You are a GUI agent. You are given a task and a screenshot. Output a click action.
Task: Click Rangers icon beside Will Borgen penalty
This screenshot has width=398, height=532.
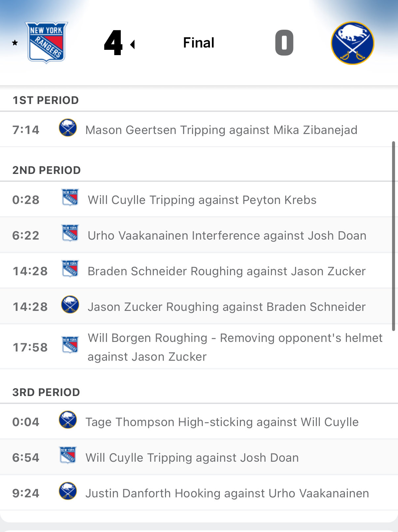[70, 345]
